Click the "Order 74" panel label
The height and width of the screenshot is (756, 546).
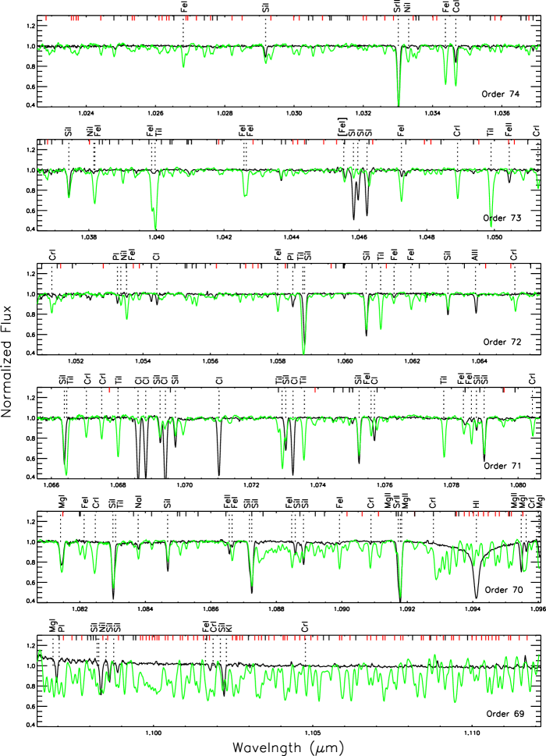(x=501, y=94)
